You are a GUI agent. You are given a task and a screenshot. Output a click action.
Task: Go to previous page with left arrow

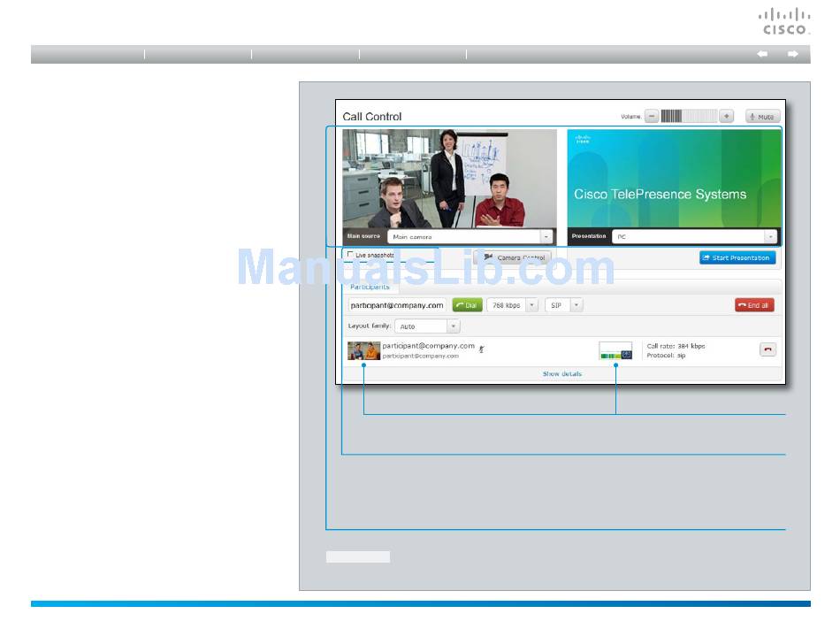[762, 54]
